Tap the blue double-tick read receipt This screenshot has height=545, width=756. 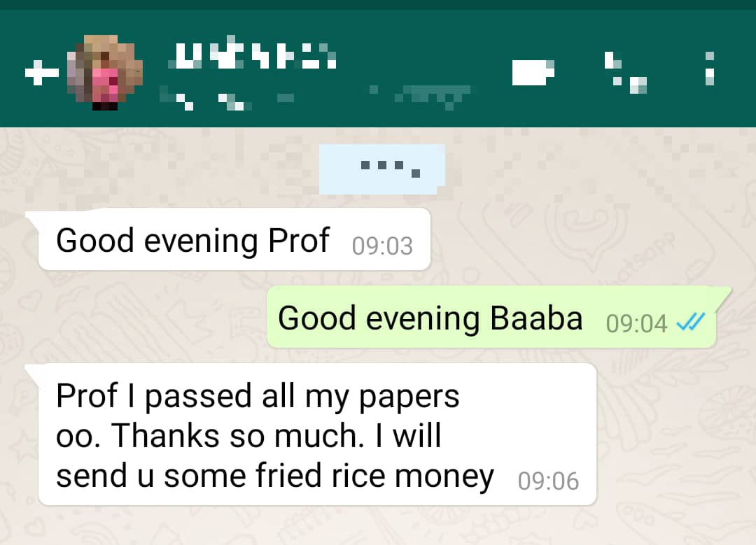[691, 322]
